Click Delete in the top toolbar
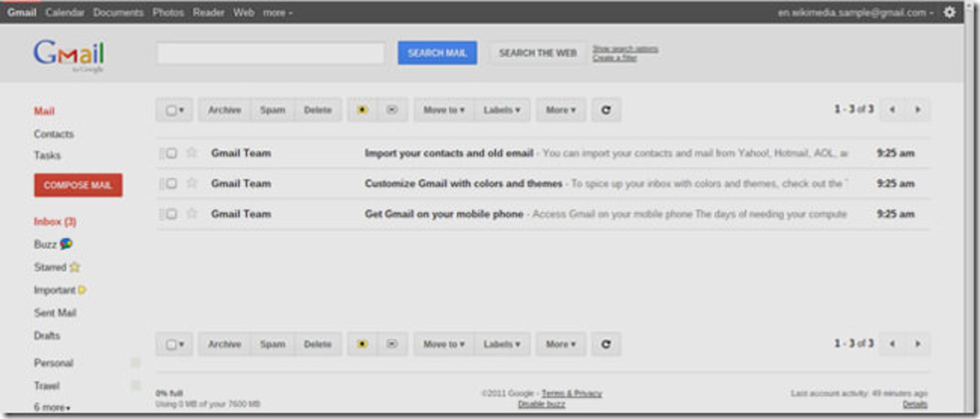This screenshot has height=419, width=980. click(x=317, y=110)
